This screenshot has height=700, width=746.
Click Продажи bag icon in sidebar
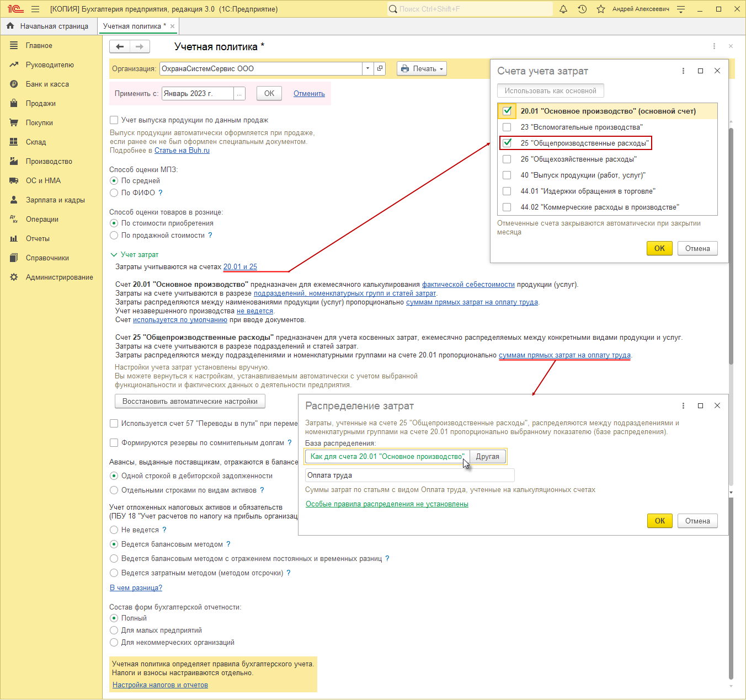[14, 104]
